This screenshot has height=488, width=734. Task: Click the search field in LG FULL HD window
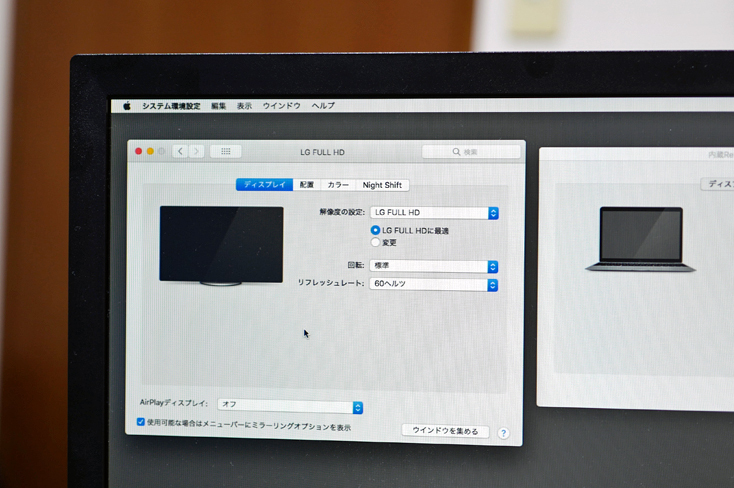point(471,152)
